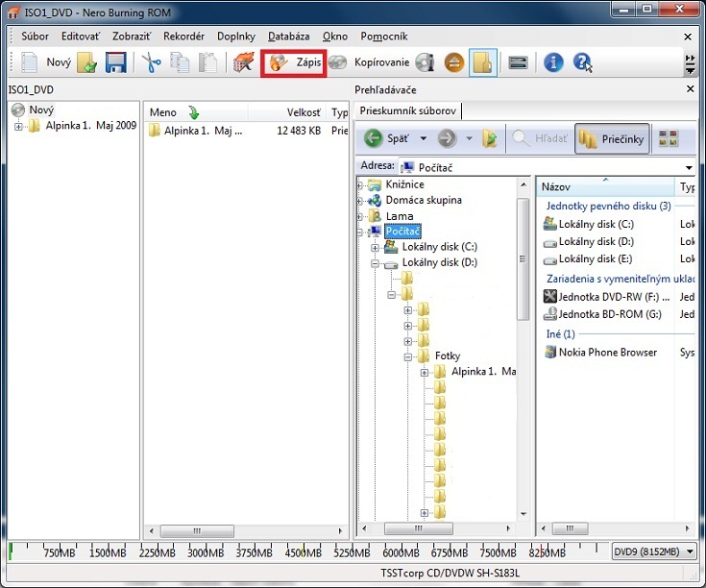Click the burning-building Nero Express icon

click(244, 62)
